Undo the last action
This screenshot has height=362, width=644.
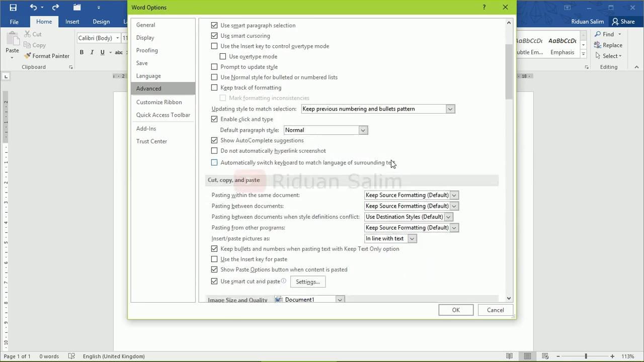pos(33,7)
